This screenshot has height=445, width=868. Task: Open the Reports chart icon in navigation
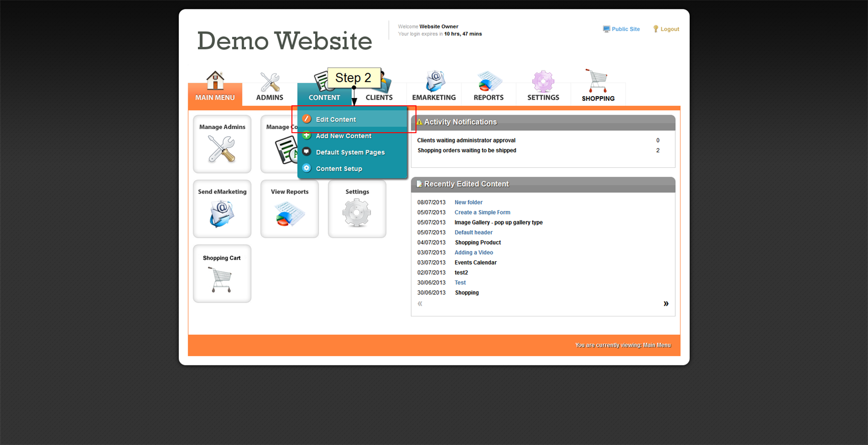(489, 82)
